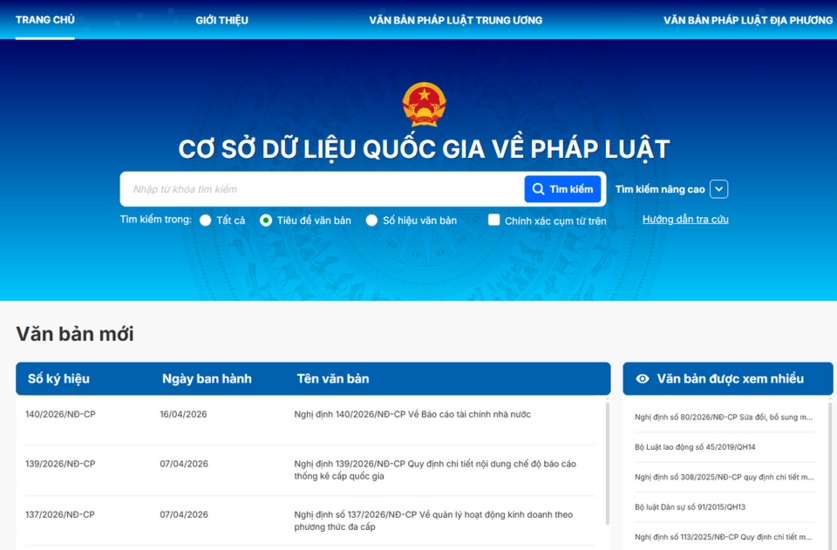Open Bộ luật Dân sự số 91/2015/QH13
The image size is (837, 550).
pos(690,507)
